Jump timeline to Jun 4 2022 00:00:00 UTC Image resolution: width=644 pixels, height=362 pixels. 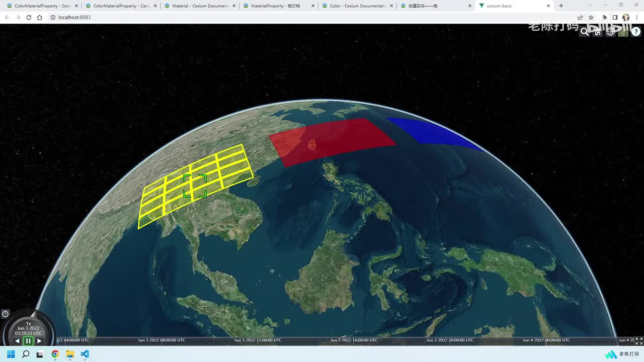546,340
